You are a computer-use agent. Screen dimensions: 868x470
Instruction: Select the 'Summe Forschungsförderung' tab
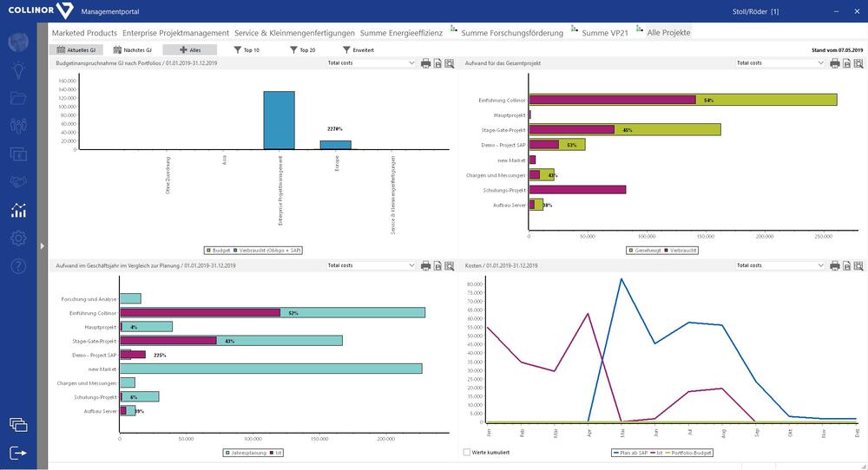pos(512,33)
